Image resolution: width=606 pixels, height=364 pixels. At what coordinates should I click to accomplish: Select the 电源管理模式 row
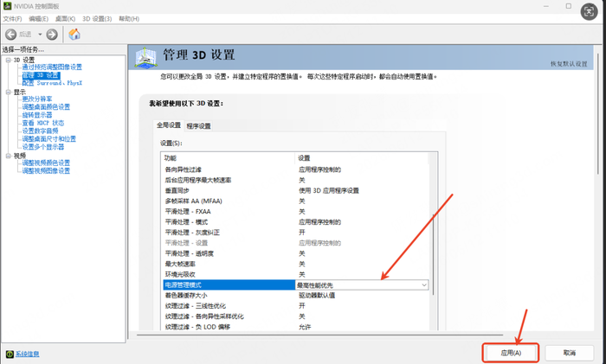(296, 284)
